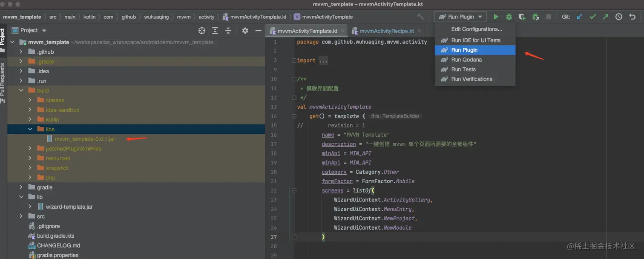Run with coverage shield icon

(522, 17)
